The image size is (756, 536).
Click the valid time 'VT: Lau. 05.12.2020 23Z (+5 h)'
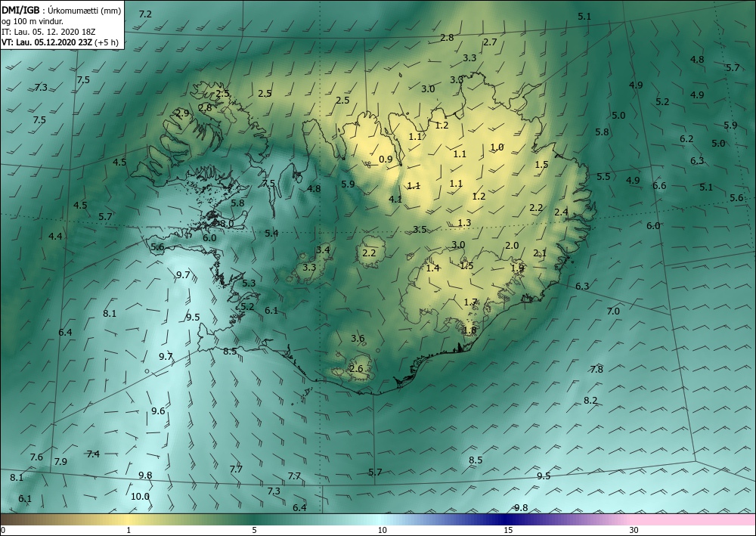click(x=60, y=42)
